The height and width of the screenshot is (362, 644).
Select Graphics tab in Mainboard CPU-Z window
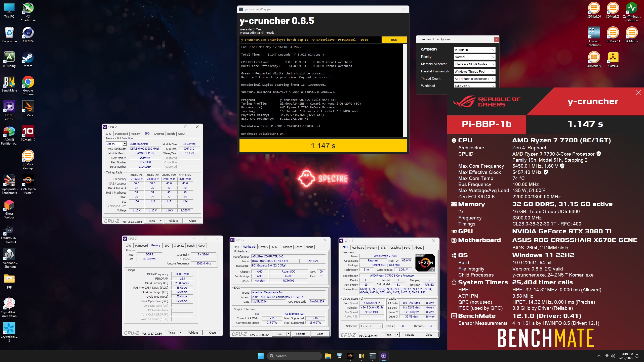[287, 247]
